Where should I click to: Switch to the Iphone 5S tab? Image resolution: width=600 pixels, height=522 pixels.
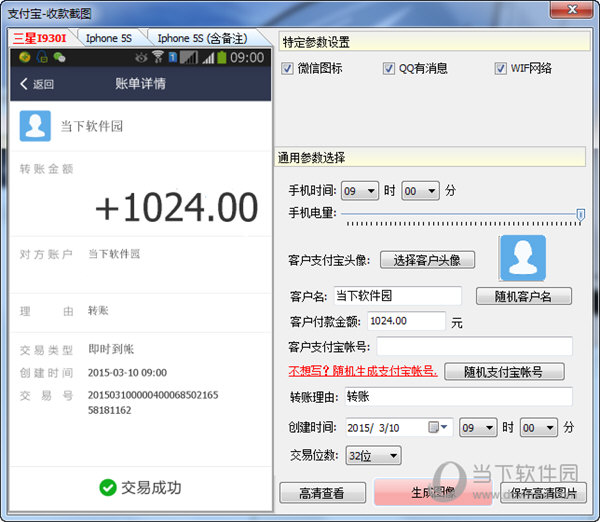click(109, 38)
